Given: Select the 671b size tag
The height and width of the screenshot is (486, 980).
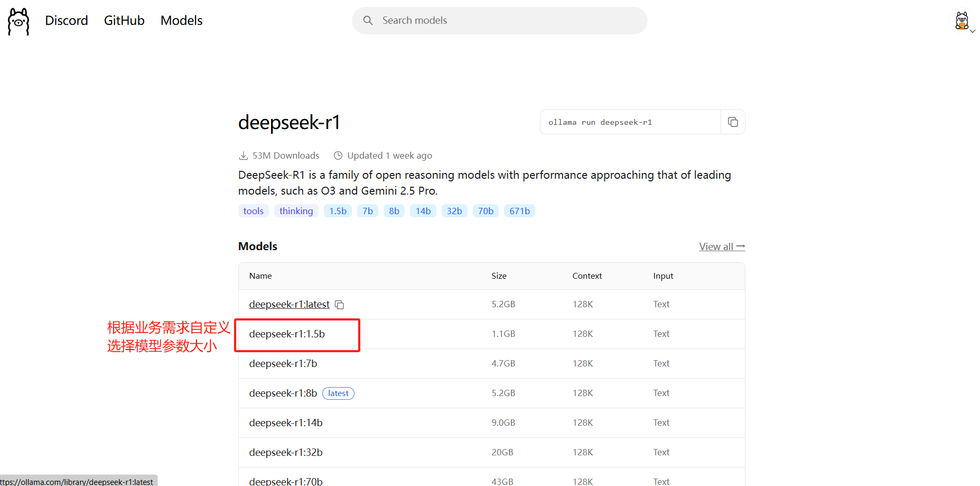Looking at the screenshot, I should click(x=520, y=211).
